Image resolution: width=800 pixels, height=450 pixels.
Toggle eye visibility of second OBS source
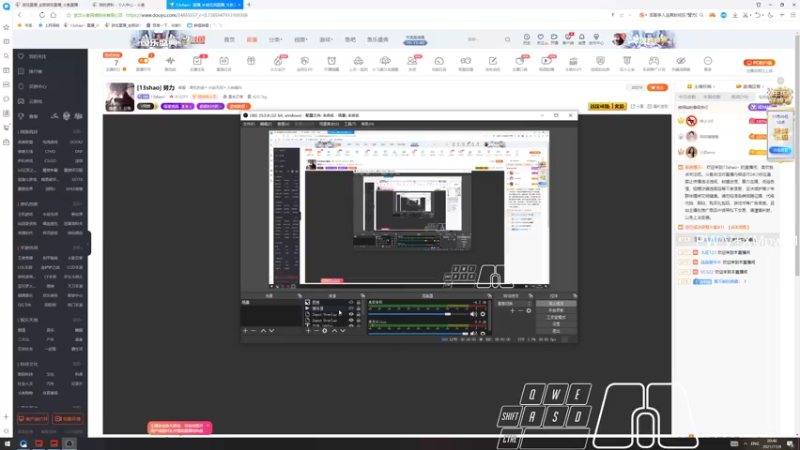(x=351, y=308)
